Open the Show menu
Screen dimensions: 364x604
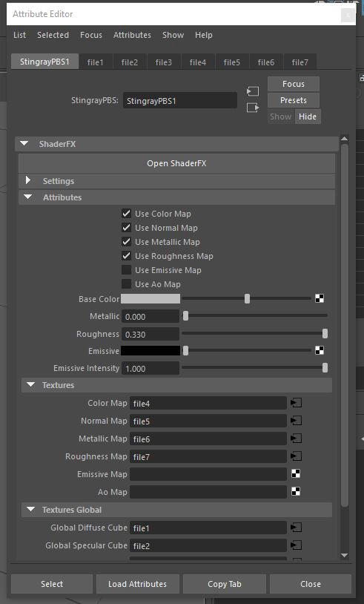click(173, 35)
